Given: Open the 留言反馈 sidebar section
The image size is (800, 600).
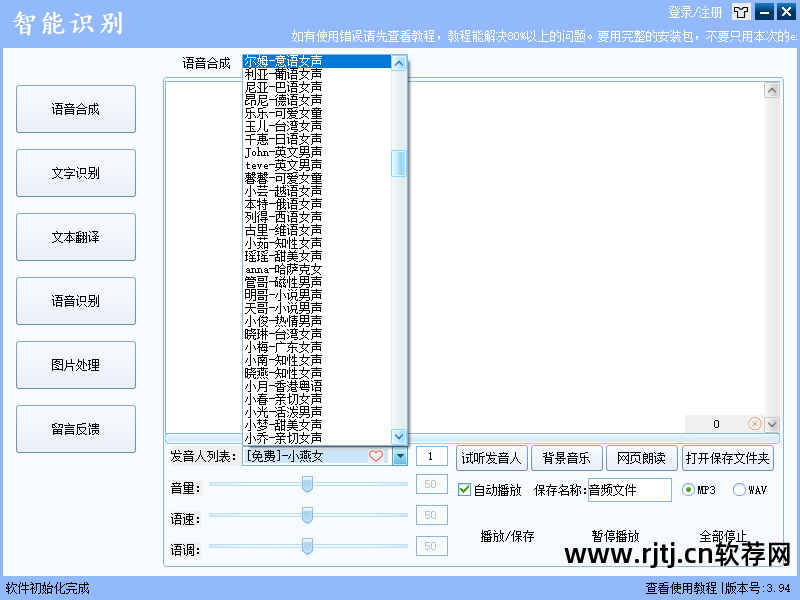Looking at the screenshot, I should [x=76, y=429].
